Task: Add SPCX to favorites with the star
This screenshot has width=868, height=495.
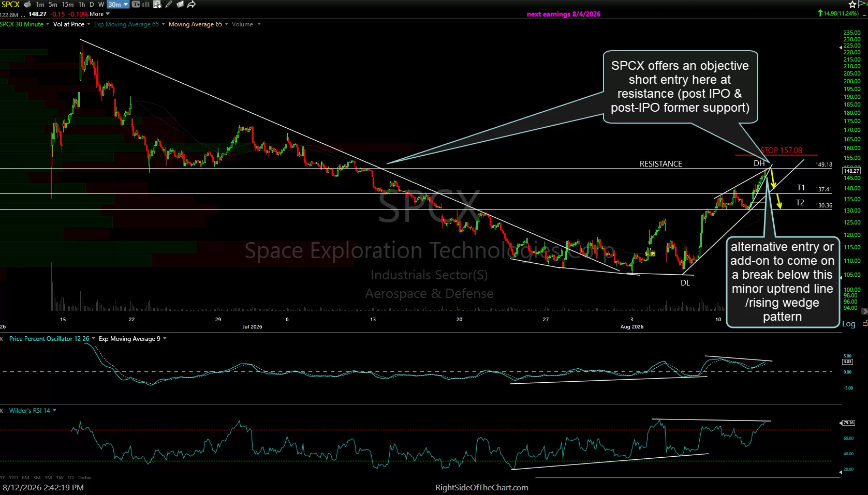Action: tap(852, 4)
